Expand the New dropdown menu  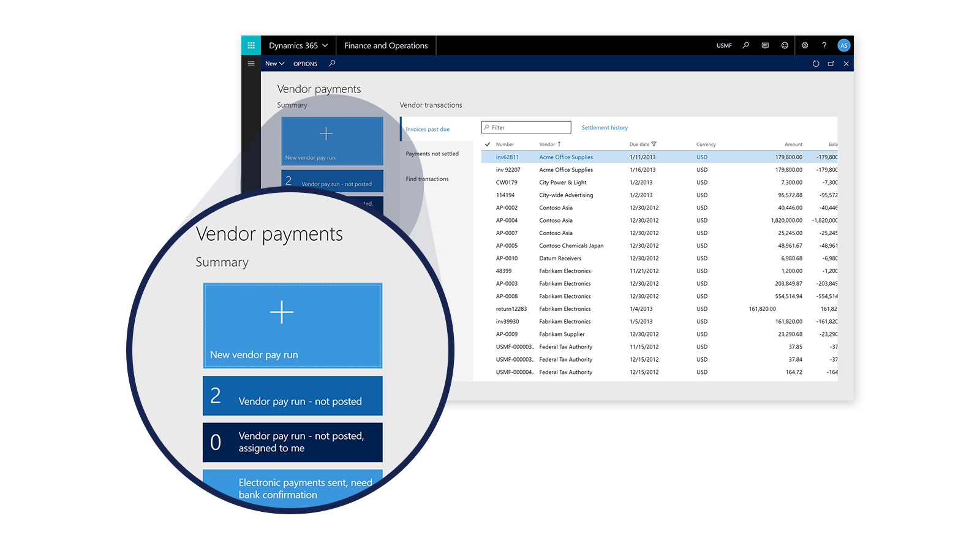[274, 64]
